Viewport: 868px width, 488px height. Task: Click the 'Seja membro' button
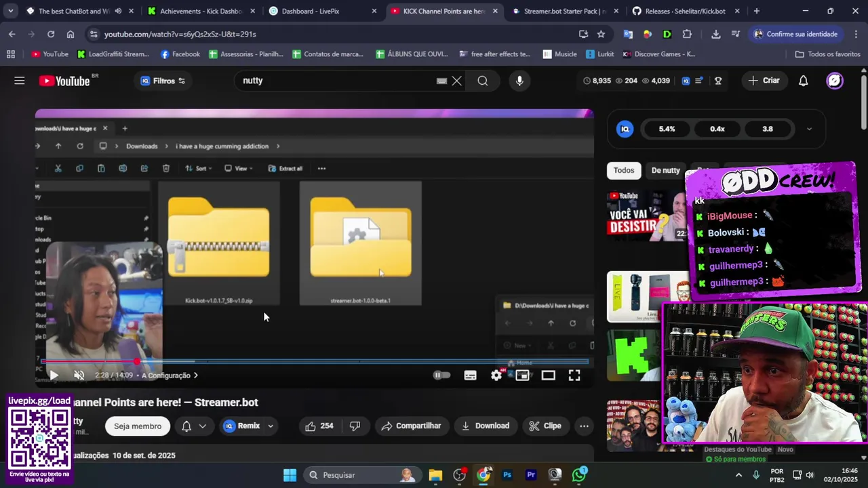[138, 426]
